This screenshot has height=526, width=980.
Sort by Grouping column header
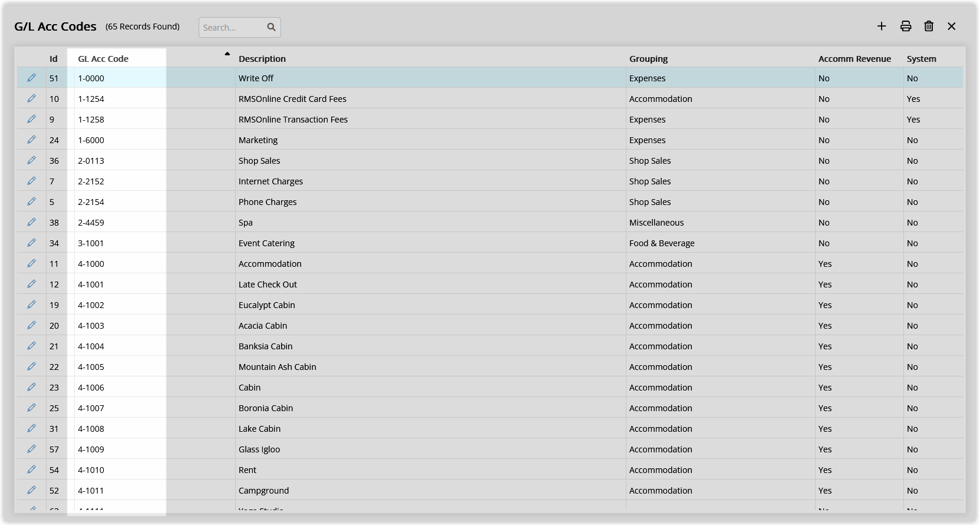[648, 59]
